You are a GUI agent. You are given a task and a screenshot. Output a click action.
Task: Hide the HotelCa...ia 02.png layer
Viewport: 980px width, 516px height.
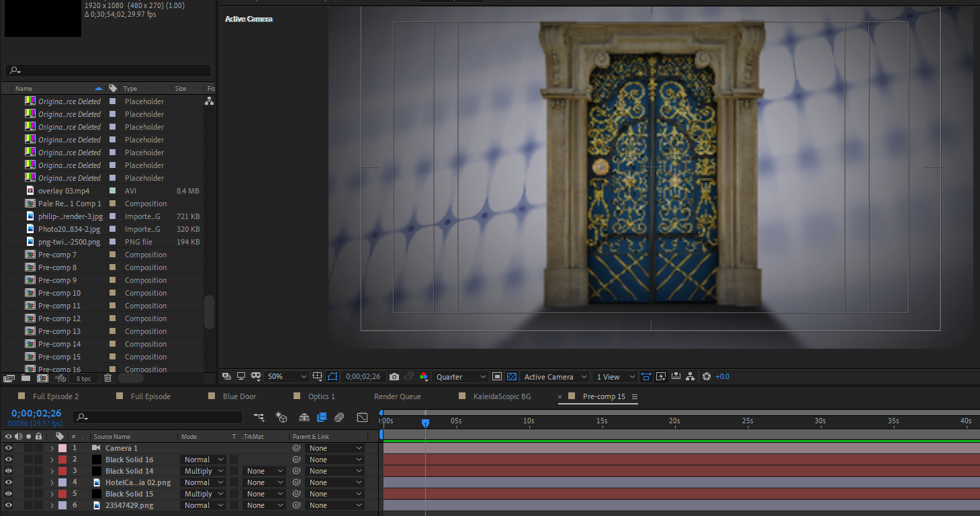(8, 482)
